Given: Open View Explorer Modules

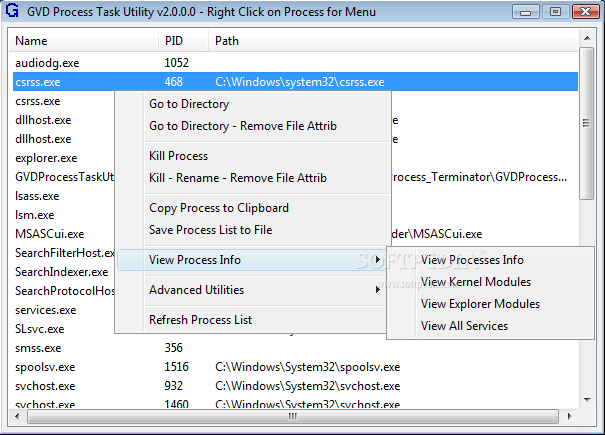Looking at the screenshot, I should (x=480, y=304).
